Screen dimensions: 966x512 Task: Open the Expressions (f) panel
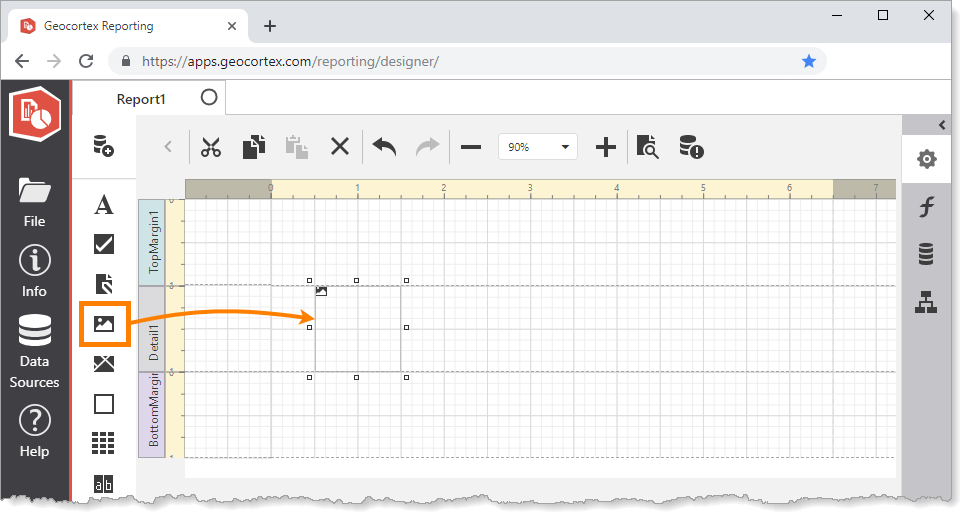pyautogui.click(x=927, y=206)
